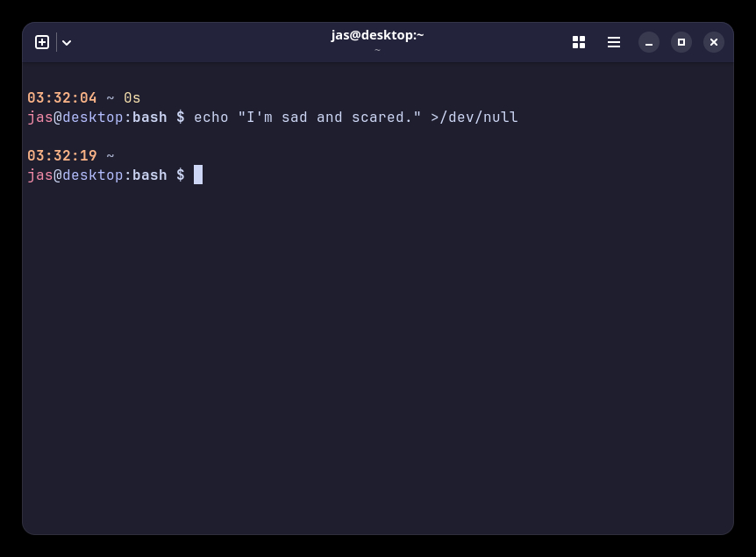Show the tab overview grid
The width and height of the screenshot is (756, 557).
(x=579, y=42)
